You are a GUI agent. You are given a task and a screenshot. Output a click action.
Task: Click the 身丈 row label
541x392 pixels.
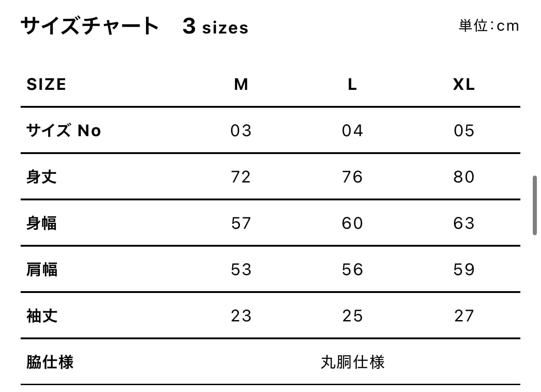click(x=42, y=177)
